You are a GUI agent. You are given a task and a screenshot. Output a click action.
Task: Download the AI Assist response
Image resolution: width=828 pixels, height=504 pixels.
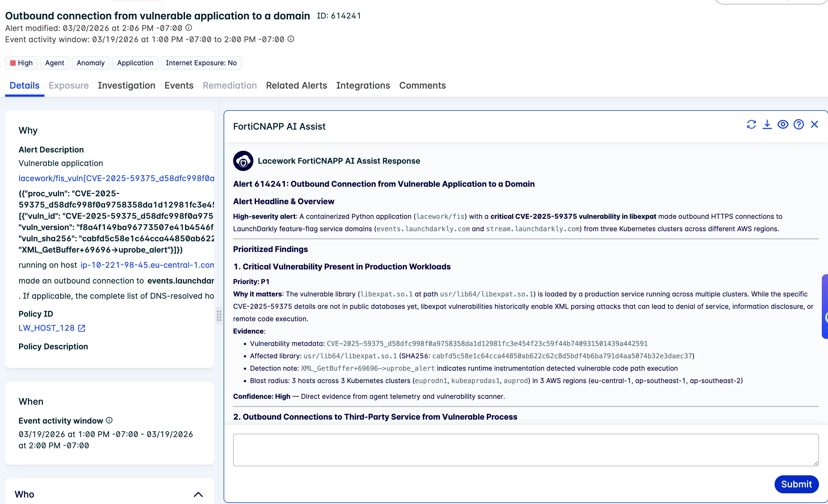click(767, 125)
